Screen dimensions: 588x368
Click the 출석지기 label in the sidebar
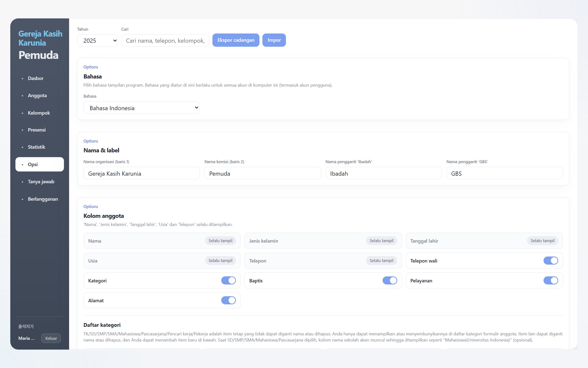tap(26, 326)
